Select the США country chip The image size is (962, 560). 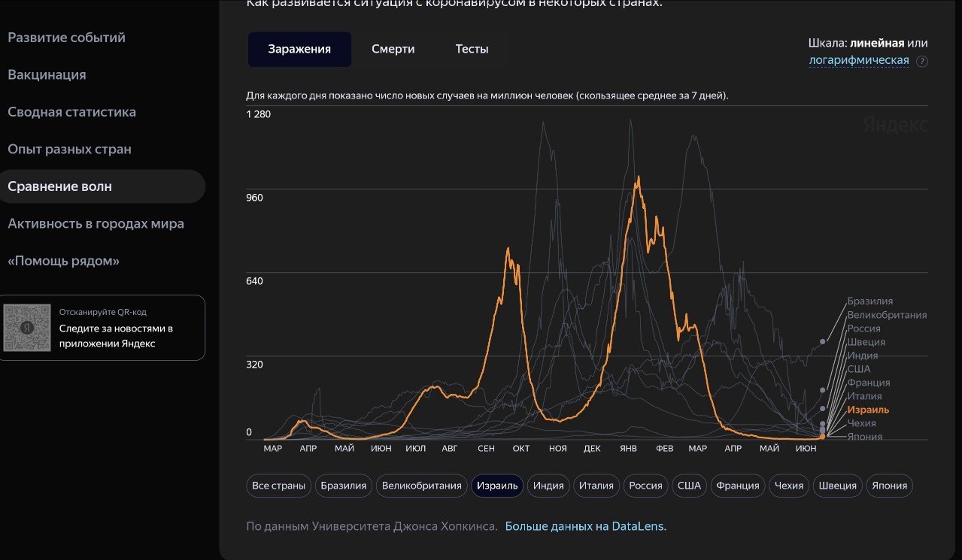pos(689,486)
